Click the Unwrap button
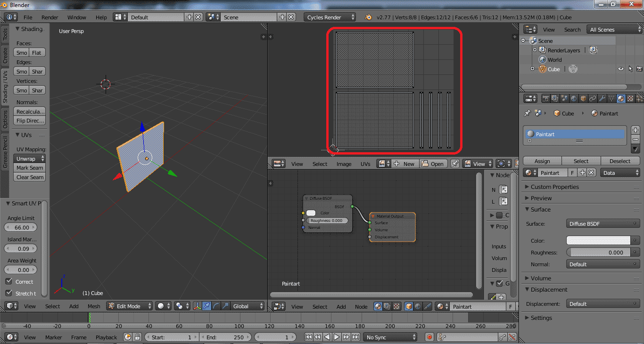The image size is (644, 344). click(x=29, y=158)
